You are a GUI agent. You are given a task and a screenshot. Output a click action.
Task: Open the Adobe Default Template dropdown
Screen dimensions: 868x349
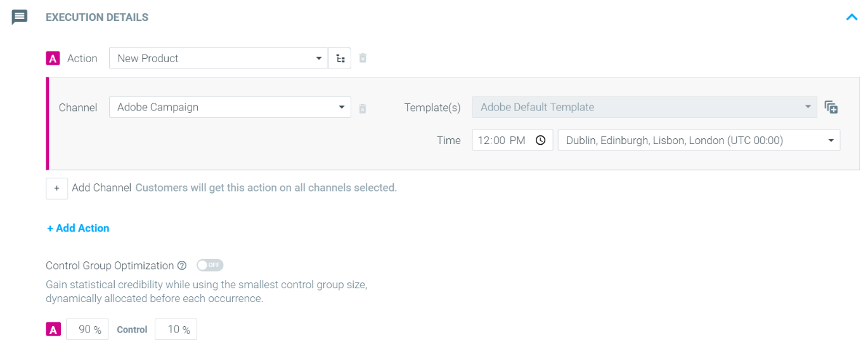coord(644,107)
